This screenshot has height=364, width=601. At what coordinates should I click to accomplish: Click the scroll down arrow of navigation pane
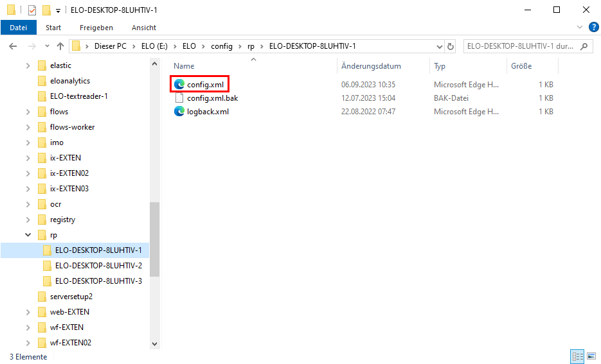point(154,343)
